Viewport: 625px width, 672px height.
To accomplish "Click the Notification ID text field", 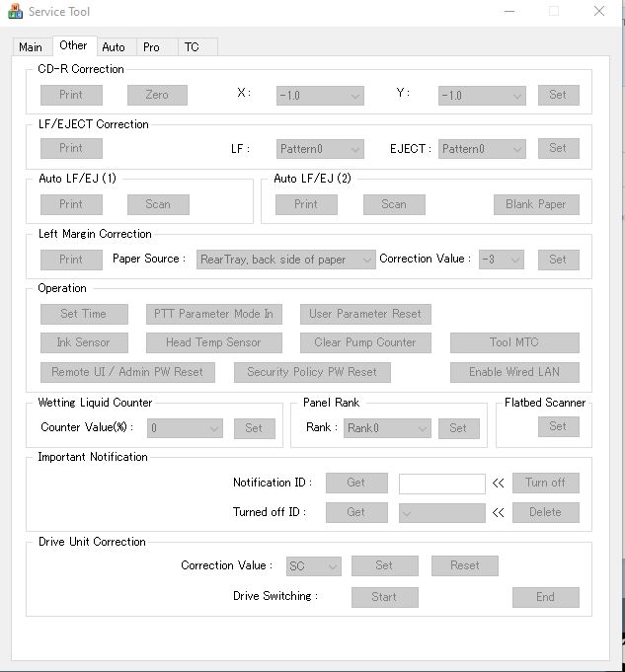I will (x=441, y=484).
